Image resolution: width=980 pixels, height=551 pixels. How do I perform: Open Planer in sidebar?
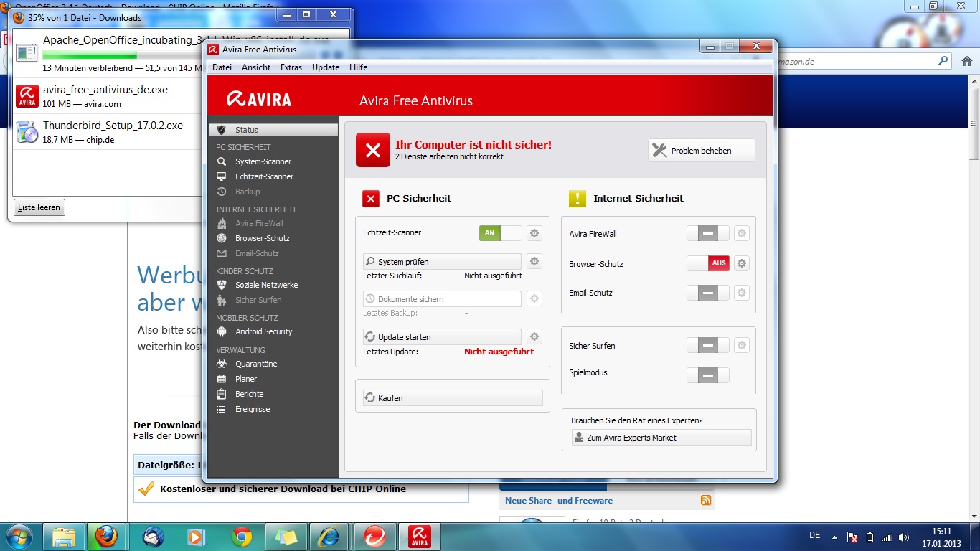tap(246, 379)
